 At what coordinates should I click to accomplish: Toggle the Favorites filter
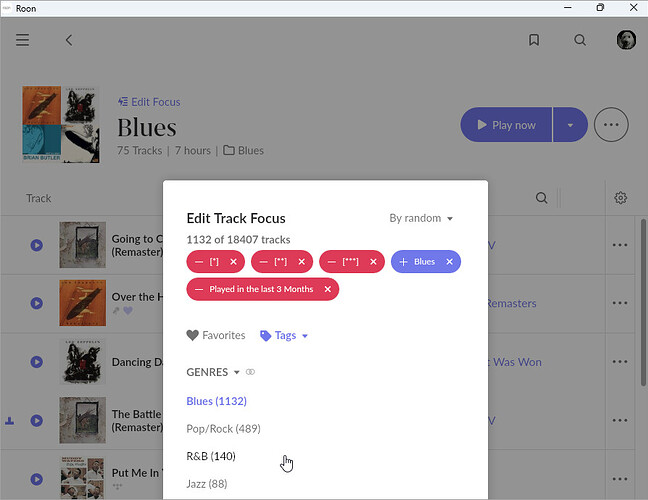[216, 335]
